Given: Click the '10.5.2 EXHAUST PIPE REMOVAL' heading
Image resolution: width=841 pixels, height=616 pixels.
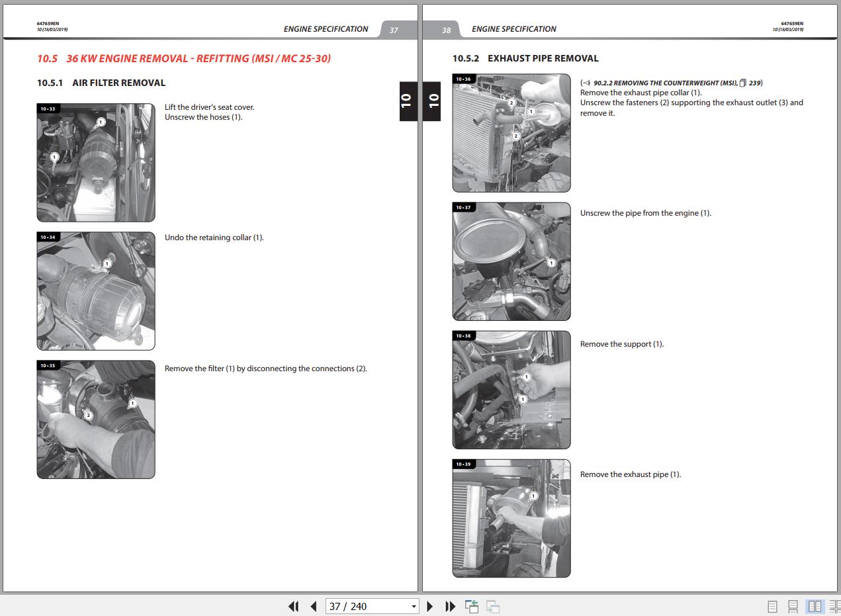Looking at the screenshot, I should (x=525, y=58).
